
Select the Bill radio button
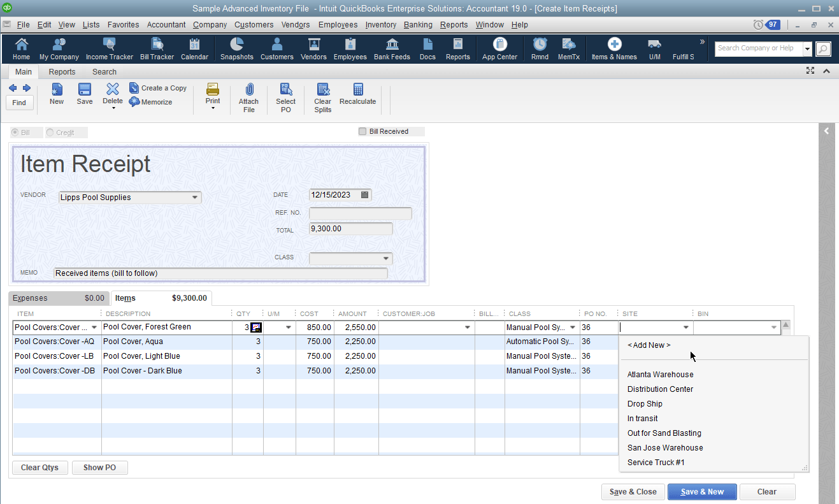(x=15, y=133)
